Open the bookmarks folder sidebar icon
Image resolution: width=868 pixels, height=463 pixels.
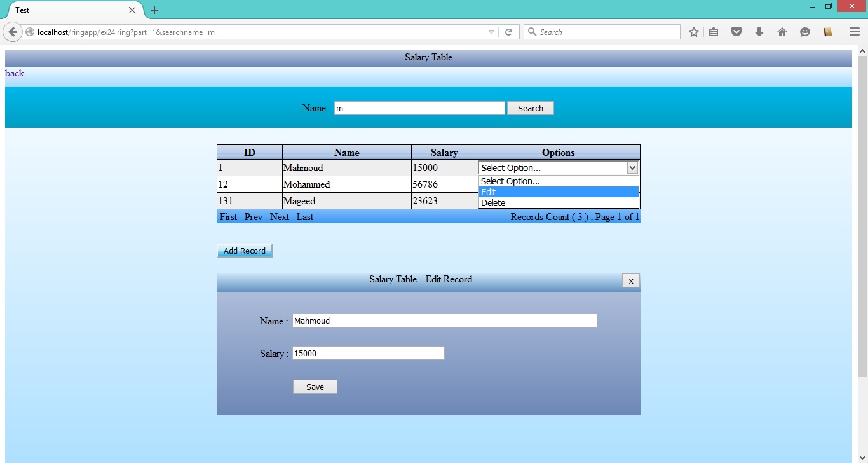click(827, 31)
